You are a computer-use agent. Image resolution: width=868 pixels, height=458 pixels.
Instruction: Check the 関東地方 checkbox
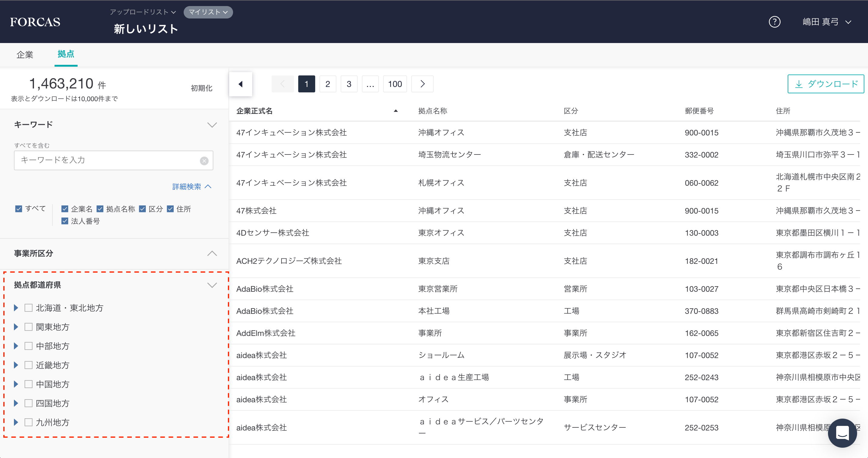pyautogui.click(x=29, y=327)
